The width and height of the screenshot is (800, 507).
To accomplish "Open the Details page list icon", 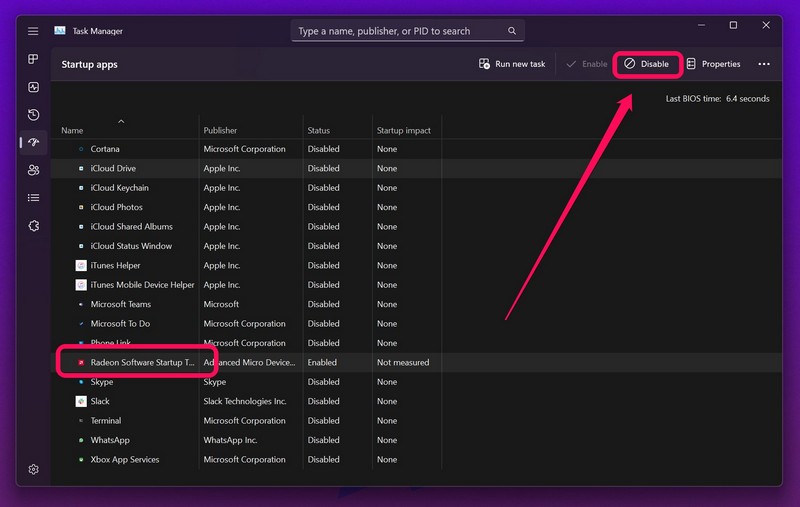I will [x=33, y=198].
